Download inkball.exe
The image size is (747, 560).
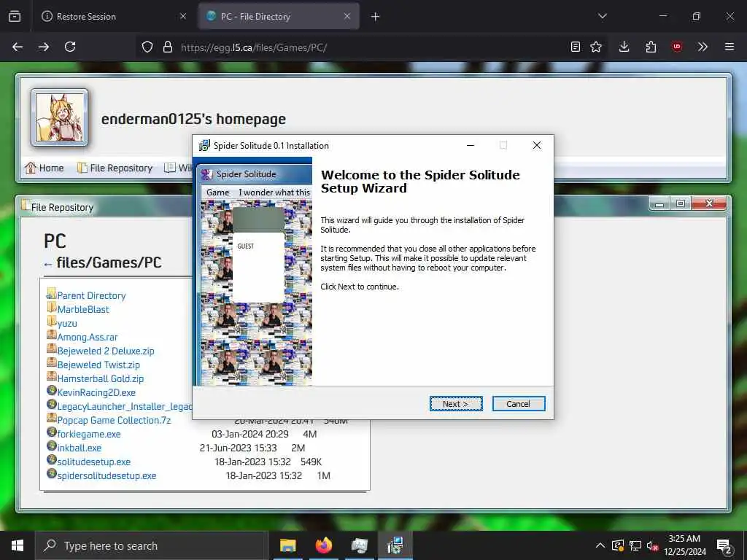pos(79,448)
